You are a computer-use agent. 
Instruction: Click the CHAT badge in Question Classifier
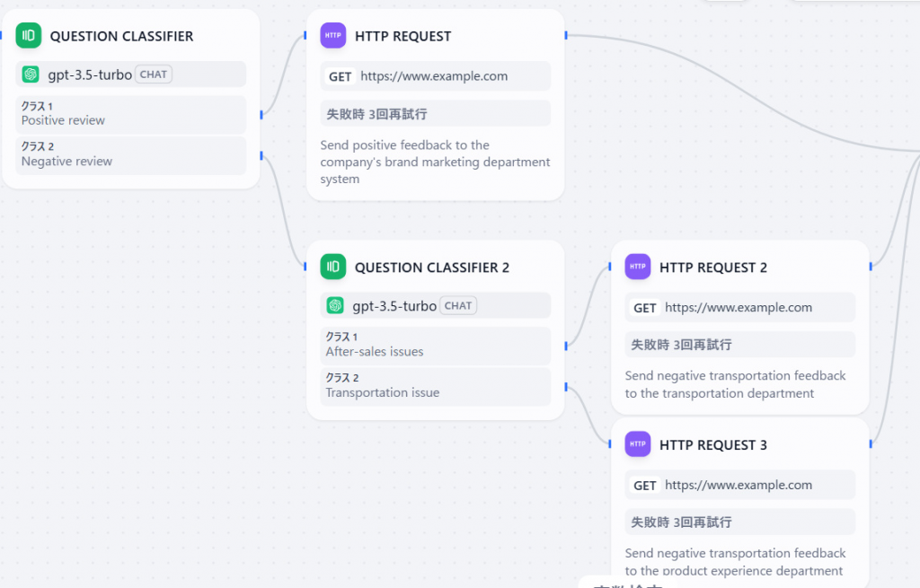click(x=154, y=75)
